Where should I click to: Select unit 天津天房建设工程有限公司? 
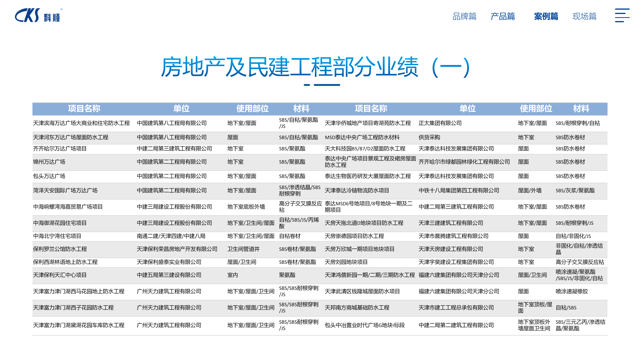tap(451, 249)
